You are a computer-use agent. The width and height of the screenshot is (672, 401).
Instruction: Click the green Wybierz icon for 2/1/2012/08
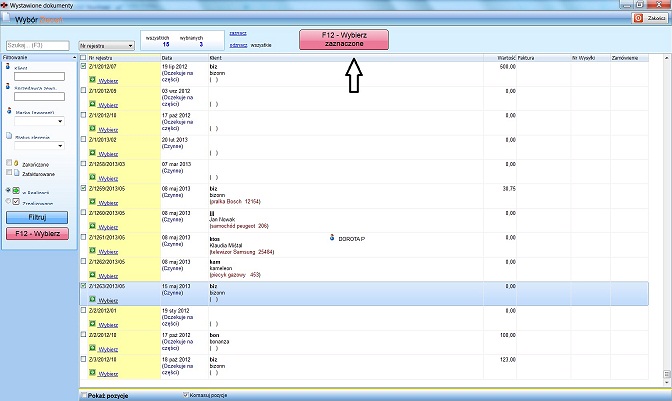[92, 104]
